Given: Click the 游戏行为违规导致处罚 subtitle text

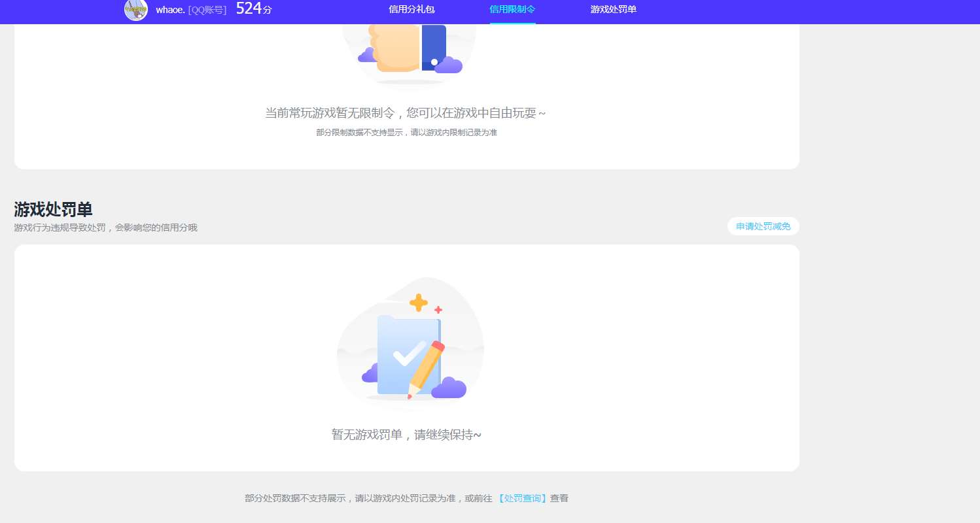Looking at the screenshot, I should 105,228.
